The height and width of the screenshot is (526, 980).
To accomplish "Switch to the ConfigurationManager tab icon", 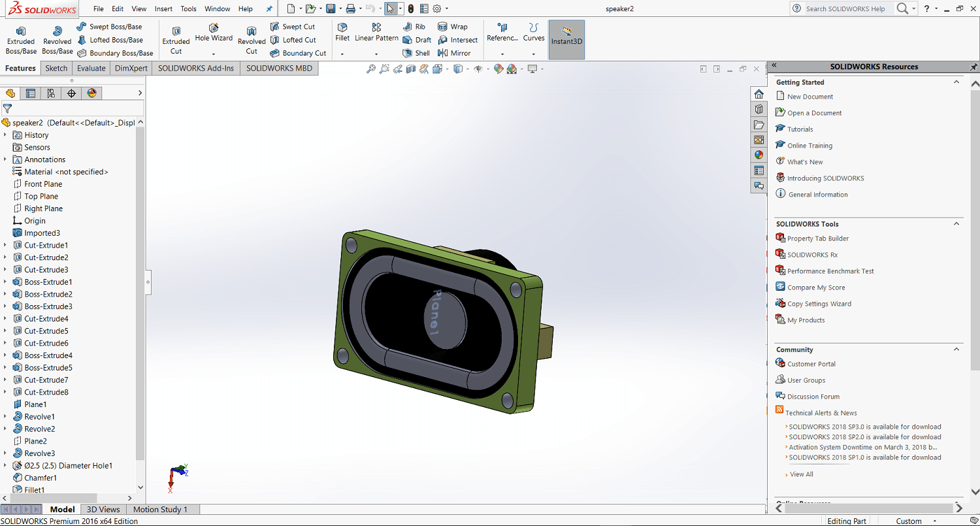I will (x=51, y=93).
